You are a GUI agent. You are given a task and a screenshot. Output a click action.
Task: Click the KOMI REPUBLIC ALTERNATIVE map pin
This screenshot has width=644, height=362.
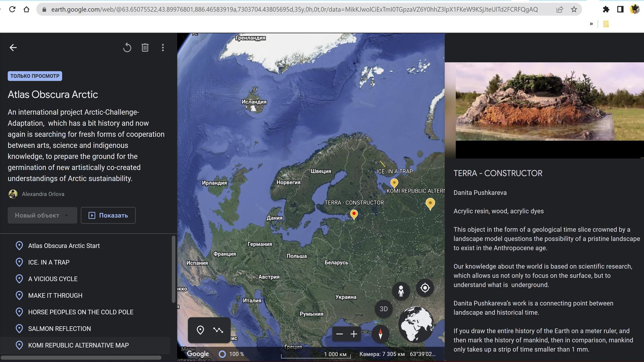(x=430, y=204)
